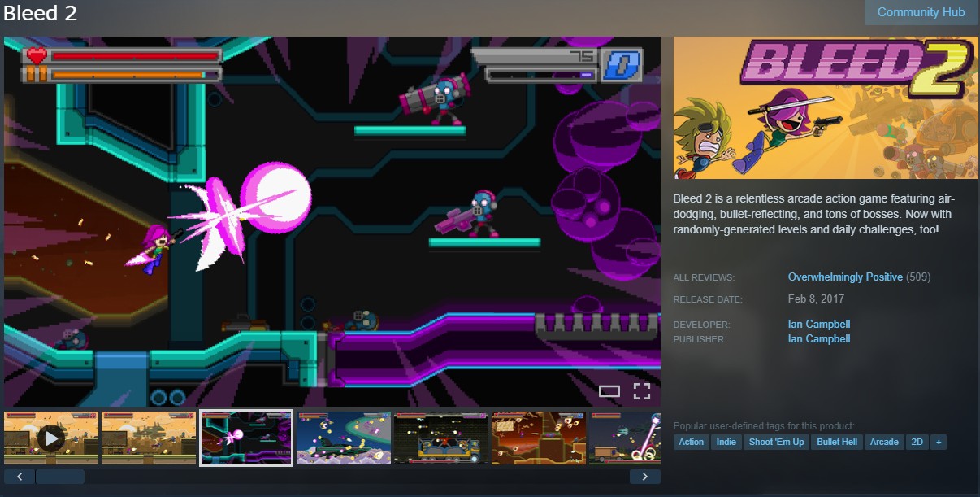Open publisher Ian Campbell link
The height and width of the screenshot is (497, 980).
point(819,339)
